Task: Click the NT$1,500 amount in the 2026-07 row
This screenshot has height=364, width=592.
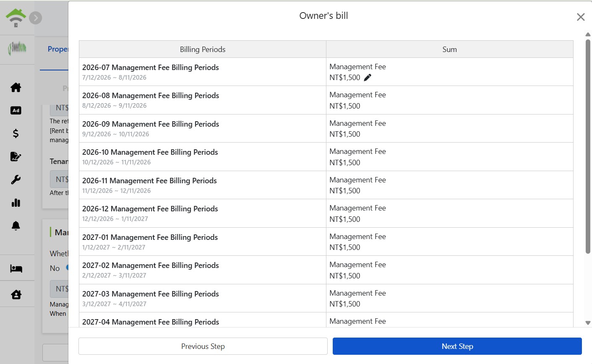Action: pos(345,78)
